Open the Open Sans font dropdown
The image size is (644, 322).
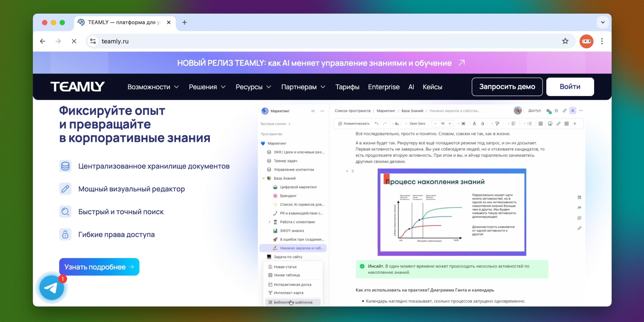[415, 124]
